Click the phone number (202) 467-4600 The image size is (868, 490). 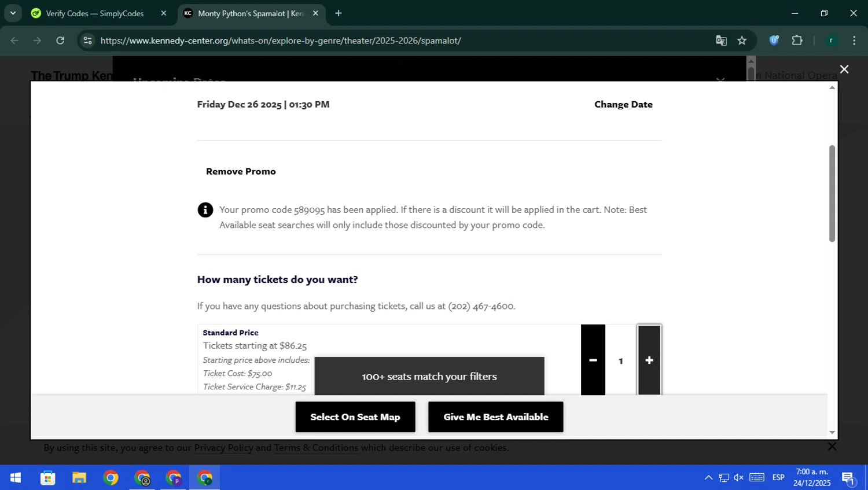point(480,306)
